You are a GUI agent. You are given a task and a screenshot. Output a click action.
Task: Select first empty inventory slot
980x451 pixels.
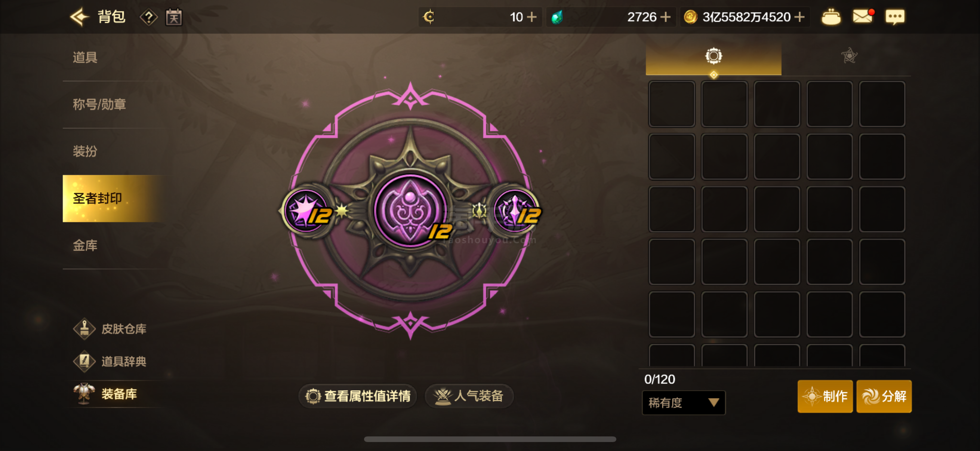click(672, 104)
